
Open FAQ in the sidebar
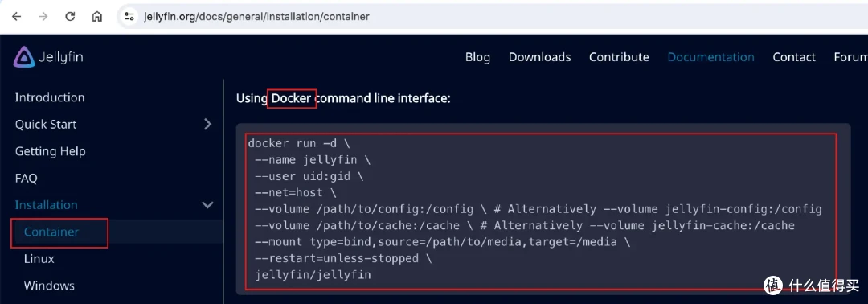pos(26,179)
